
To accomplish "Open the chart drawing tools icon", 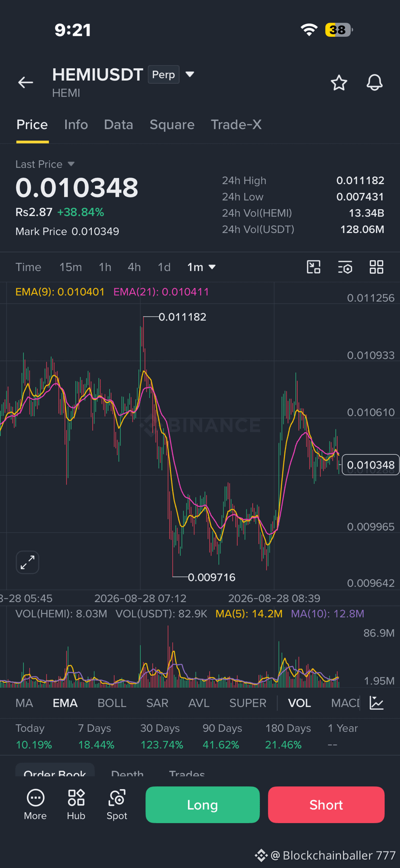I will 314,267.
